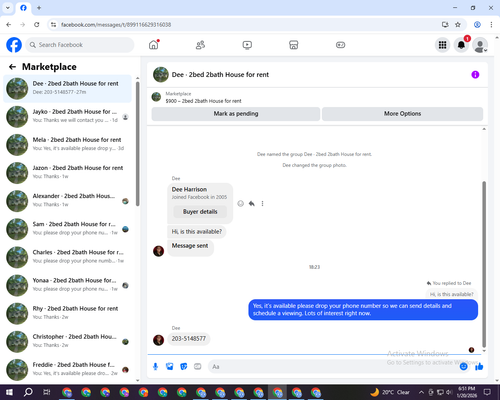Screen dimensions: 500x400
Task: Open the Jayko conversation
Action: (67, 116)
